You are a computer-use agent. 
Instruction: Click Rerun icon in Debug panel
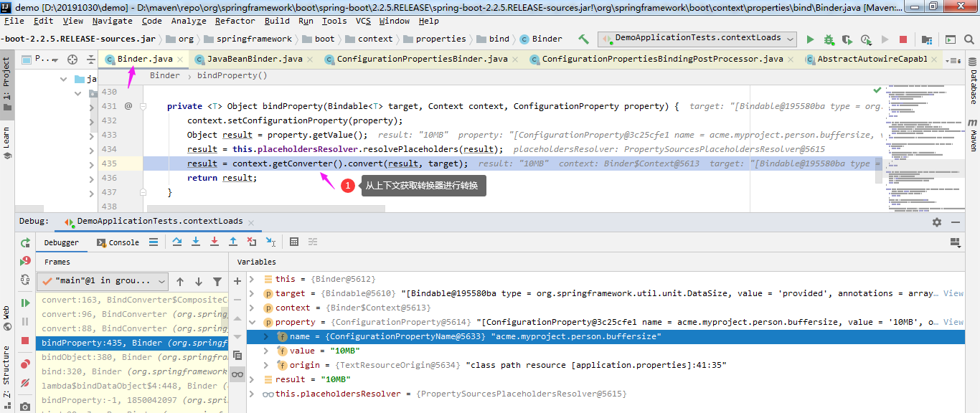(x=25, y=243)
